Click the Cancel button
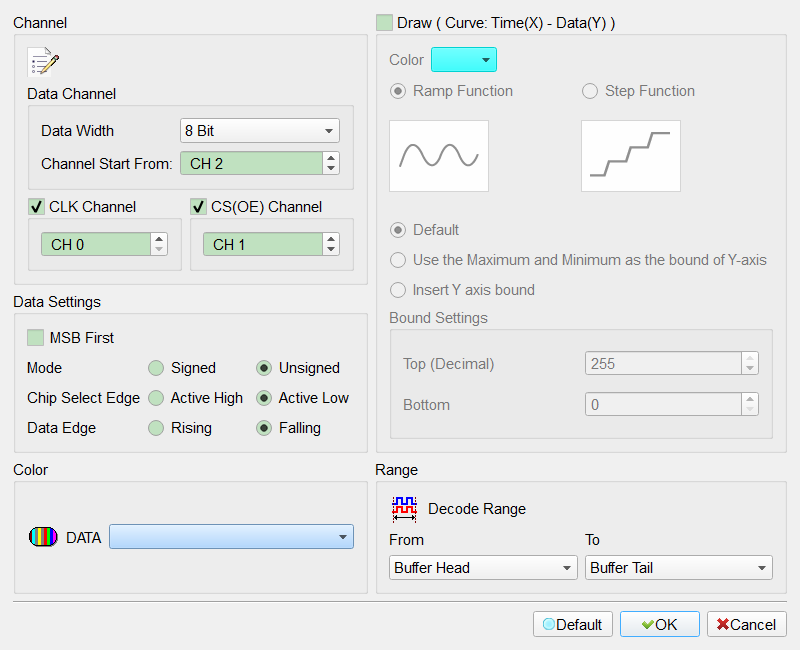 click(747, 624)
